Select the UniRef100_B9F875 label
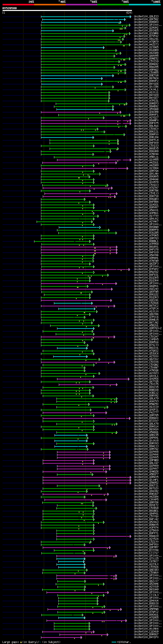Image resolution: width=163 pixels, height=644 pixels. [146, 123]
